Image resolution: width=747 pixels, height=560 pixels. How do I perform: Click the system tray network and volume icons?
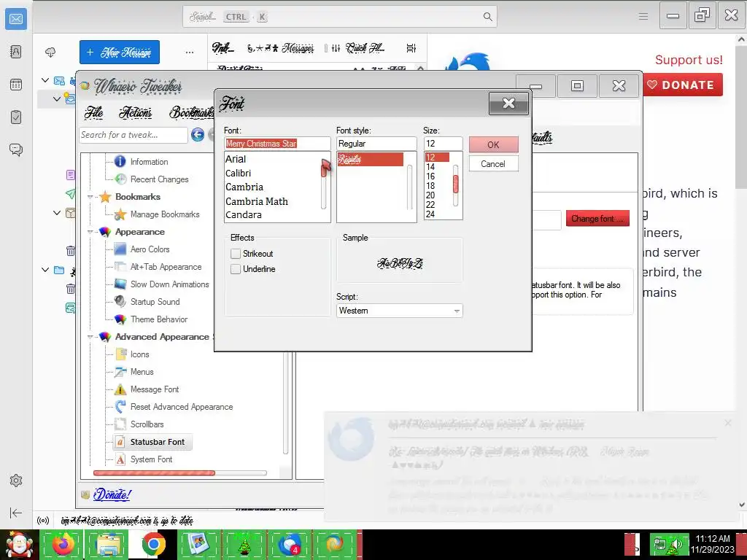coord(670,544)
